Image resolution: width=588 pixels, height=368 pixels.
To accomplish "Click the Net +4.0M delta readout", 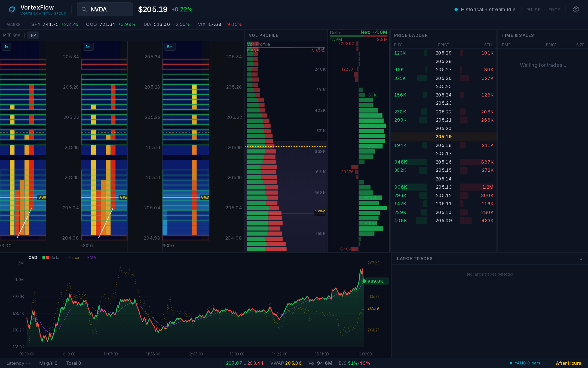I will click(x=374, y=32).
